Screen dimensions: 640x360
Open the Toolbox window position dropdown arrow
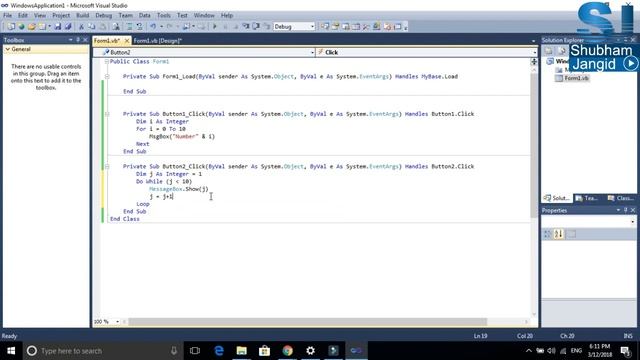[x=70, y=40]
